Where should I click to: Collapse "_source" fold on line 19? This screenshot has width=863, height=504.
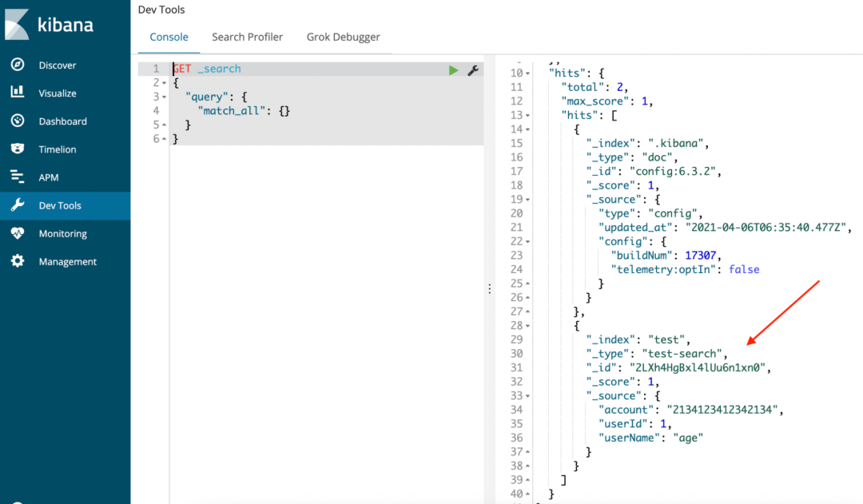[527, 200]
